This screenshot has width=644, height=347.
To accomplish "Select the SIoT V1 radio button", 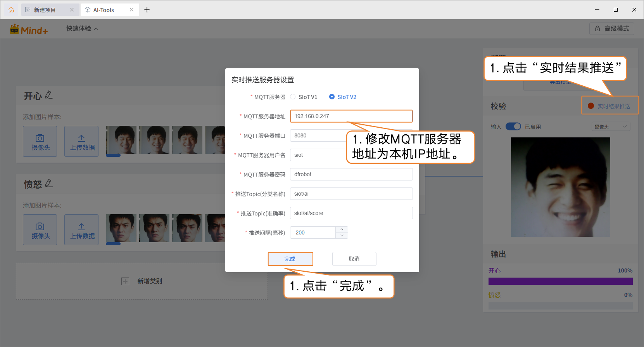I will [293, 97].
